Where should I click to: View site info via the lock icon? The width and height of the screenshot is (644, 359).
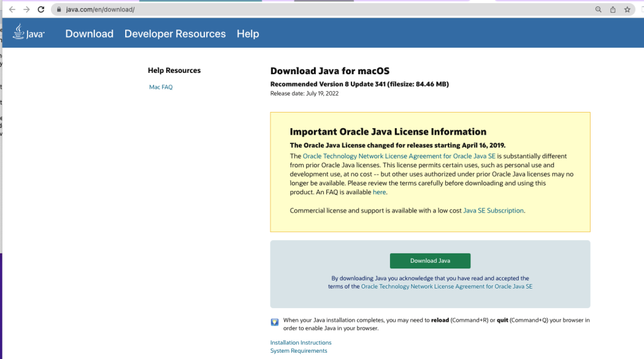[58, 10]
